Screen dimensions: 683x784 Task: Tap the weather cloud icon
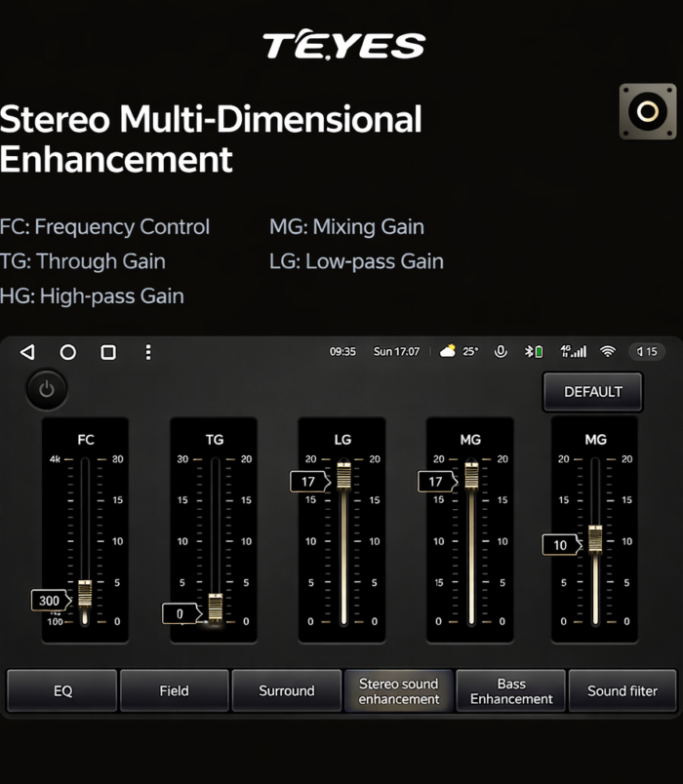[448, 352]
